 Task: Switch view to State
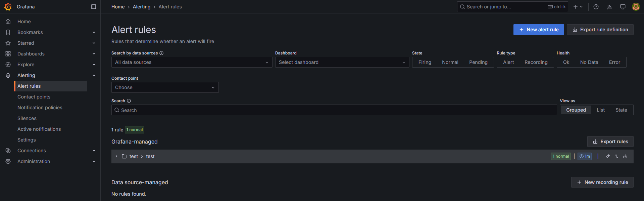621,110
